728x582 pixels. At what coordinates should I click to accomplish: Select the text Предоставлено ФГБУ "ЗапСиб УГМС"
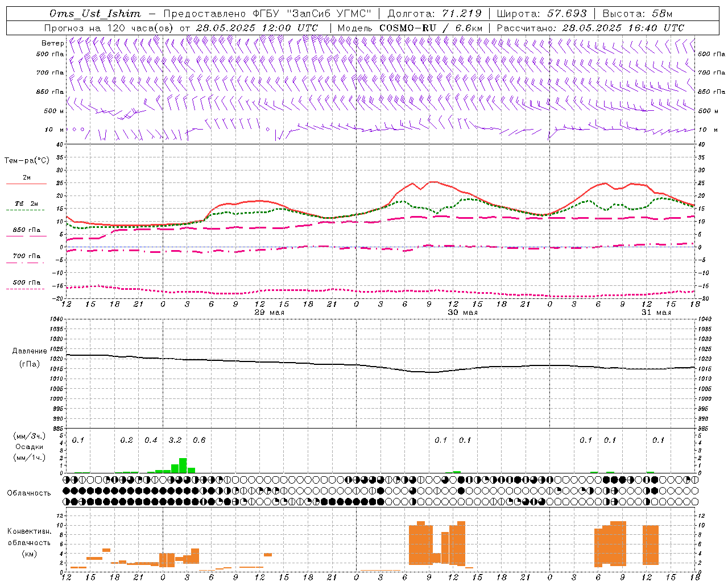[x=267, y=14]
